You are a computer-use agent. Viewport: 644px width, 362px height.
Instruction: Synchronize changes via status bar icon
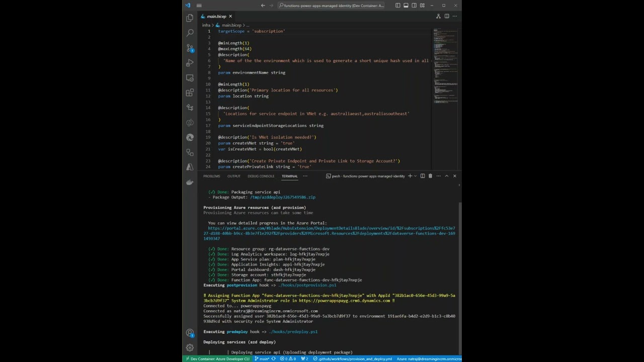pyautogui.click(x=274, y=359)
